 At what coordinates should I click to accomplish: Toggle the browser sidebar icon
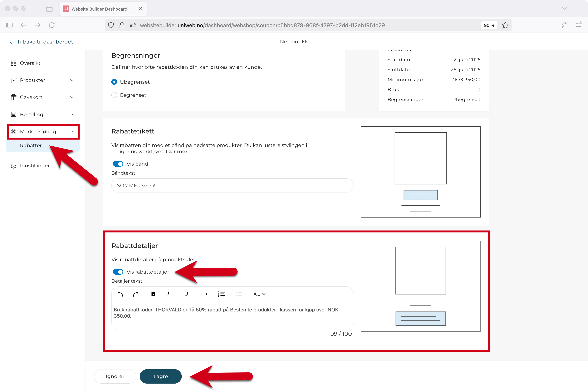[9, 25]
